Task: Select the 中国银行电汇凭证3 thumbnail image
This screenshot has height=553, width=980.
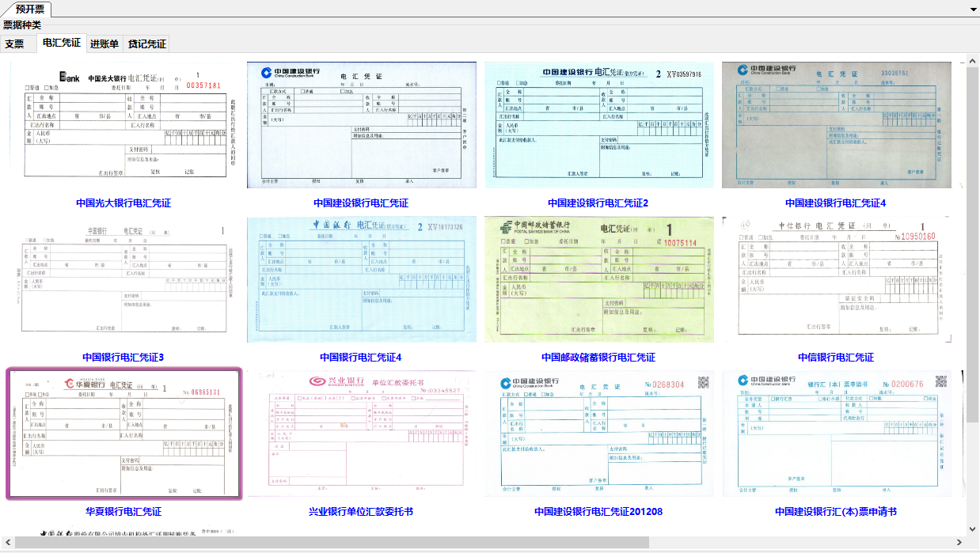Action: click(123, 279)
